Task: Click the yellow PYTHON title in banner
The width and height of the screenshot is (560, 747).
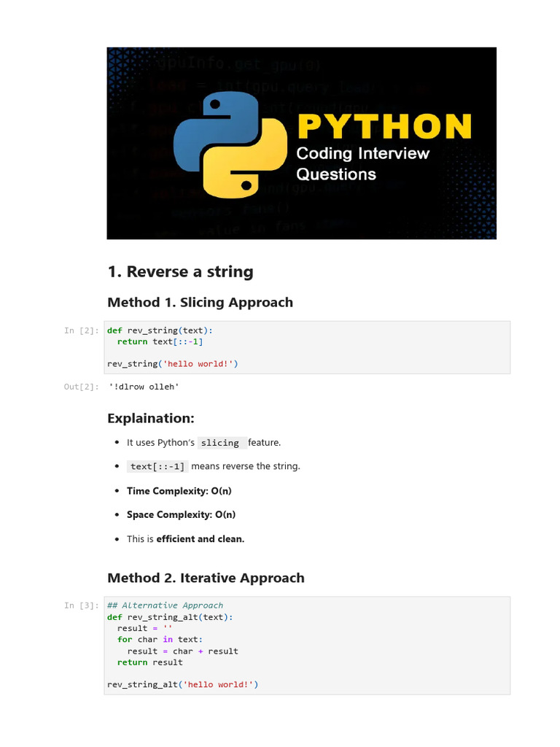Action: click(384, 126)
